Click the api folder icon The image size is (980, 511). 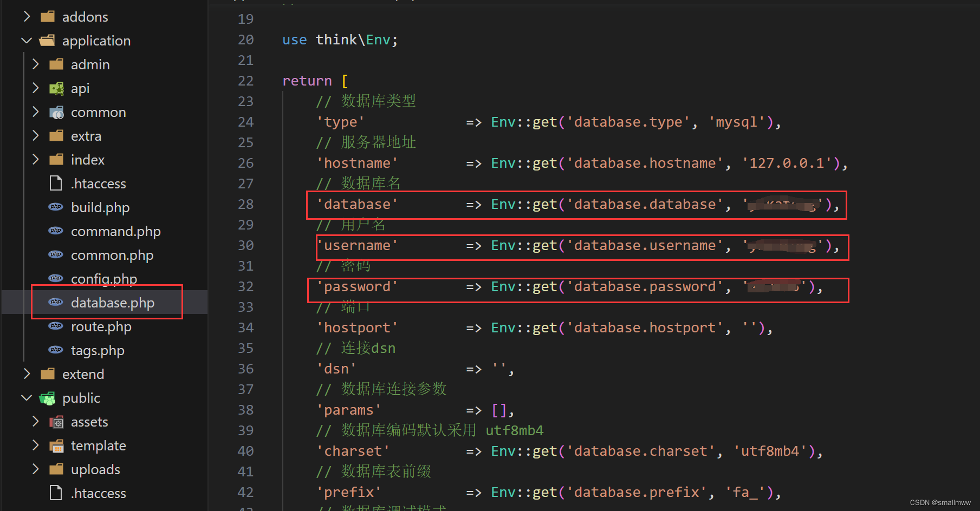point(56,88)
